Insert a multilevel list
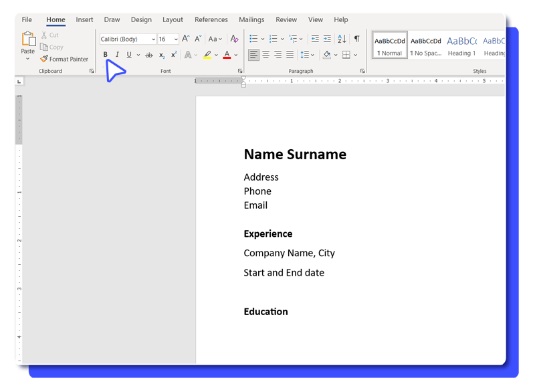The height and width of the screenshot is (392, 535). pyautogui.click(x=293, y=39)
